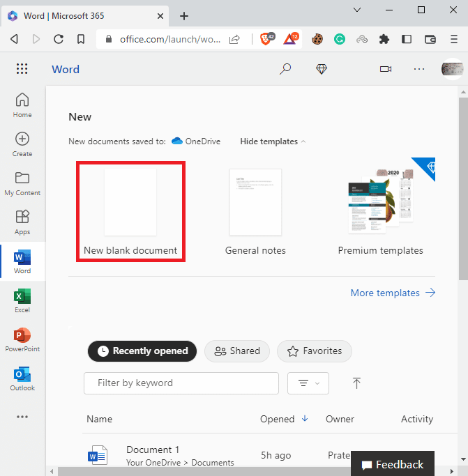Toggle the browser sidebar panel
468x476 pixels.
[x=407, y=39]
